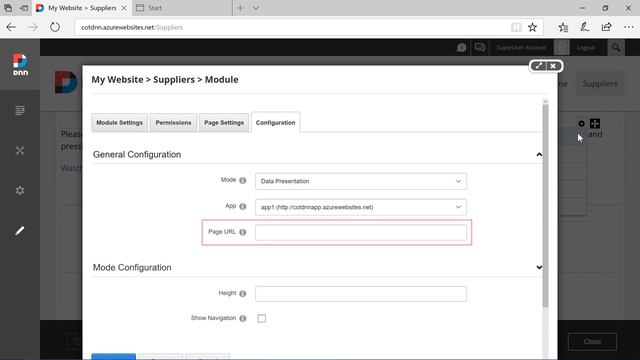This screenshot has height=360, width=640.
Task: Switch to Permissions tab
Action: (173, 122)
